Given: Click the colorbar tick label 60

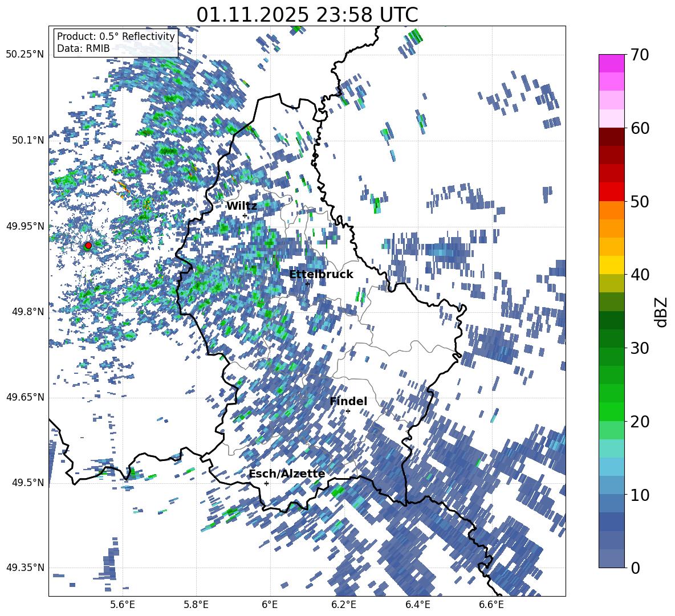Looking at the screenshot, I should click(x=639, y=128).
